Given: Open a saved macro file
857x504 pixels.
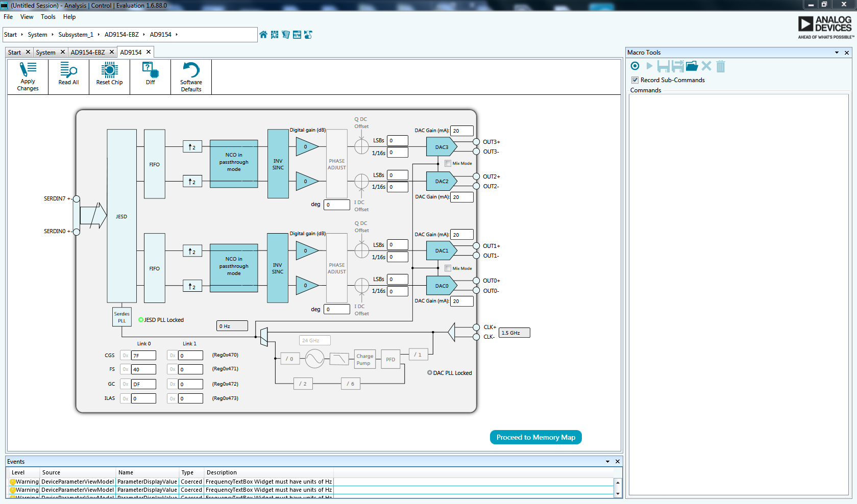Looking at the screenshot, I should 692,66.
